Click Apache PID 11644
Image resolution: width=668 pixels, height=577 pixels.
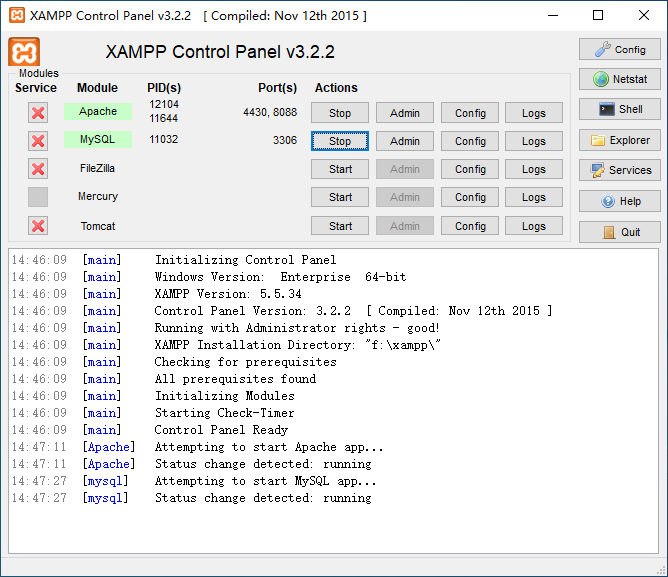point(164,118)
